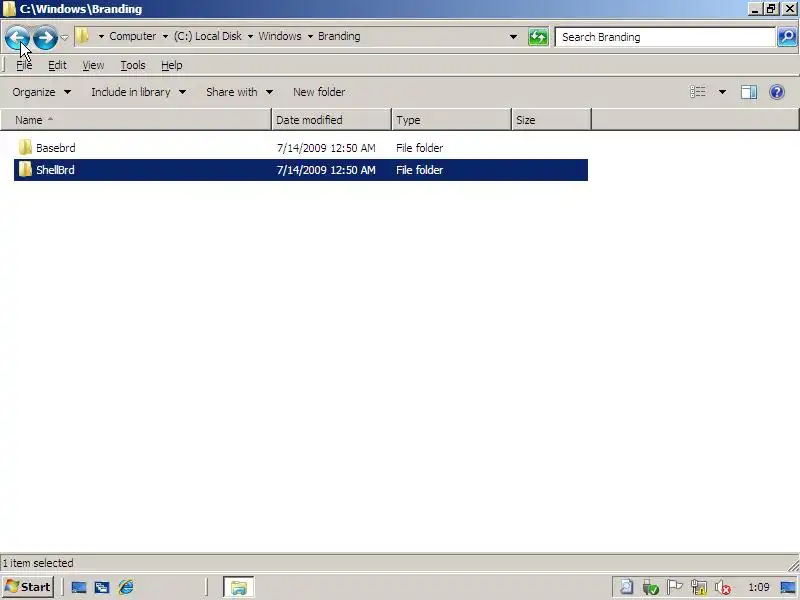Open the Start menu
The image size is (800, 600).
(28, 587)
